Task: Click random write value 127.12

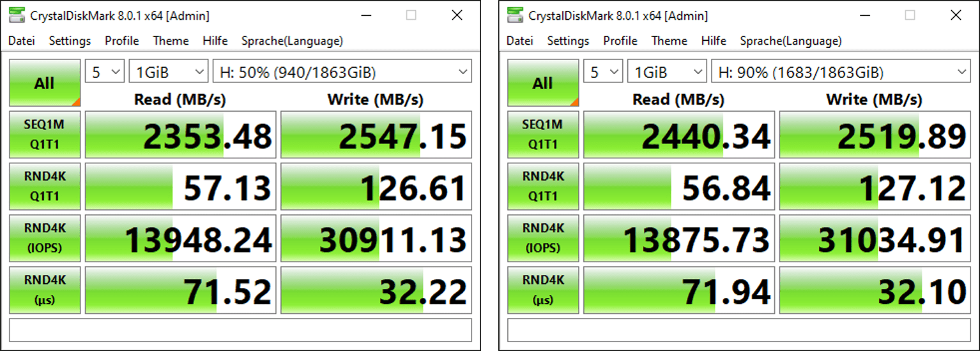Action: point(875,186)
